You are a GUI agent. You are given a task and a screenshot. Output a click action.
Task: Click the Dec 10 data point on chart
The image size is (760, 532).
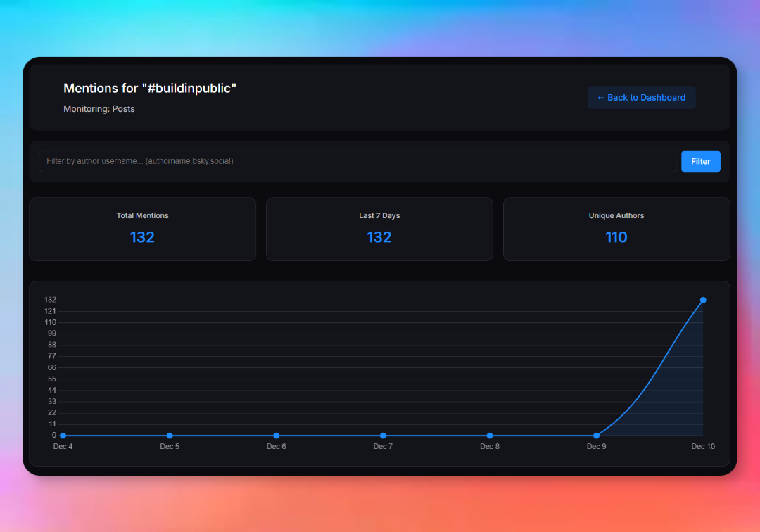[703, 300]
